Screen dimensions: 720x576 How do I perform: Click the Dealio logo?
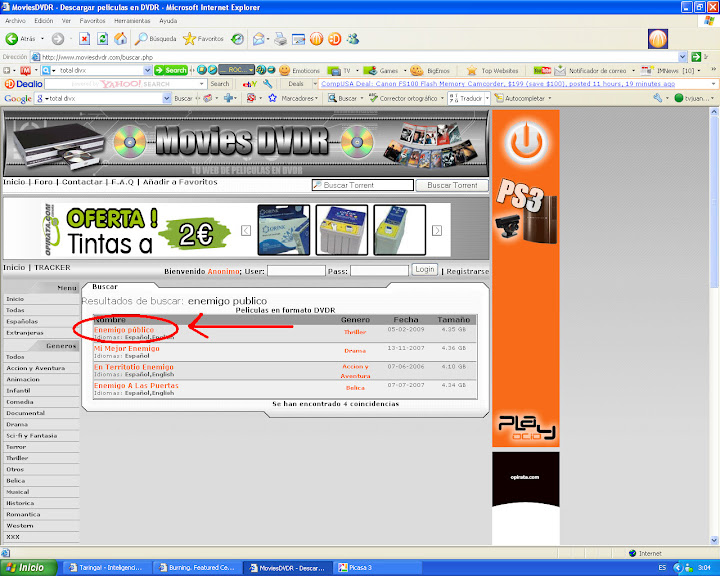click(x=23, y=84)
